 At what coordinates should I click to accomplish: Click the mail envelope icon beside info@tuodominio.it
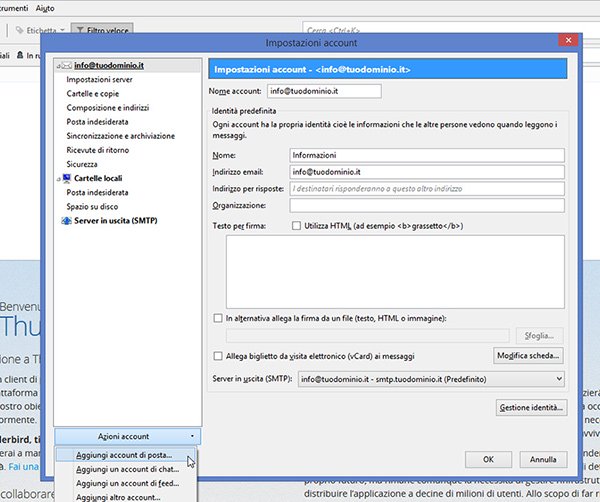pos(67,65)
